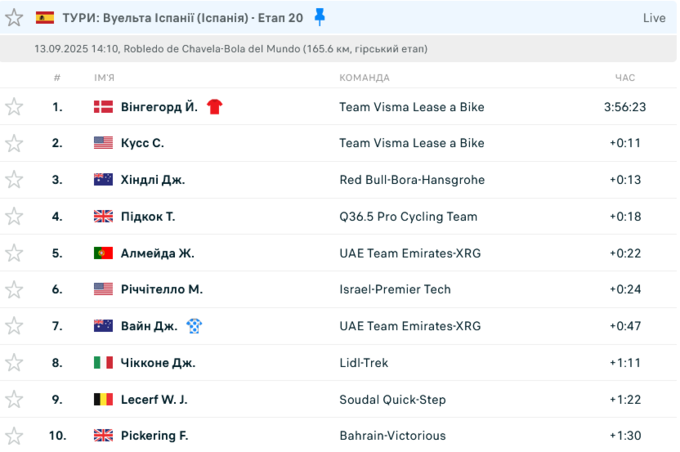Toggle favorite star for Кусс С.
Viewport: 680px width, 452px height.
coord(14,143)
